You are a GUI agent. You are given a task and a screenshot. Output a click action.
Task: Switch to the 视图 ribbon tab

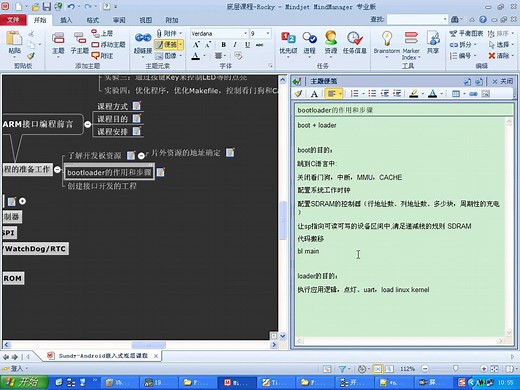tap(145, 20)
